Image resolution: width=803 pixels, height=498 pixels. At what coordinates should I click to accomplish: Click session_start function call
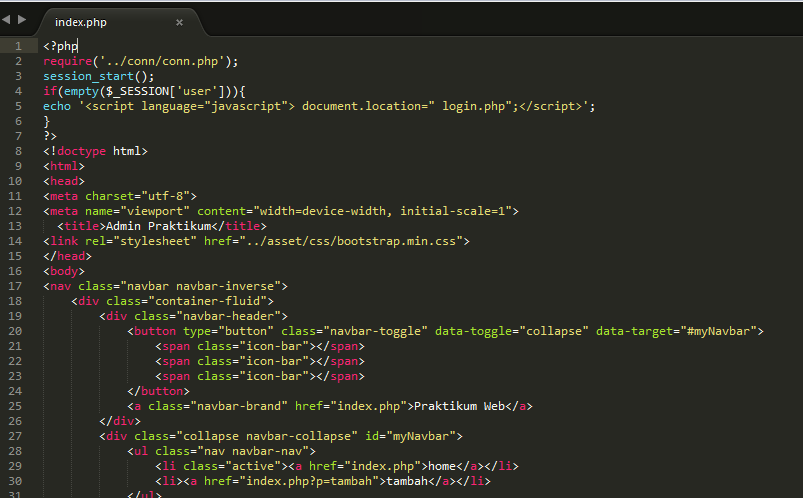98,76
